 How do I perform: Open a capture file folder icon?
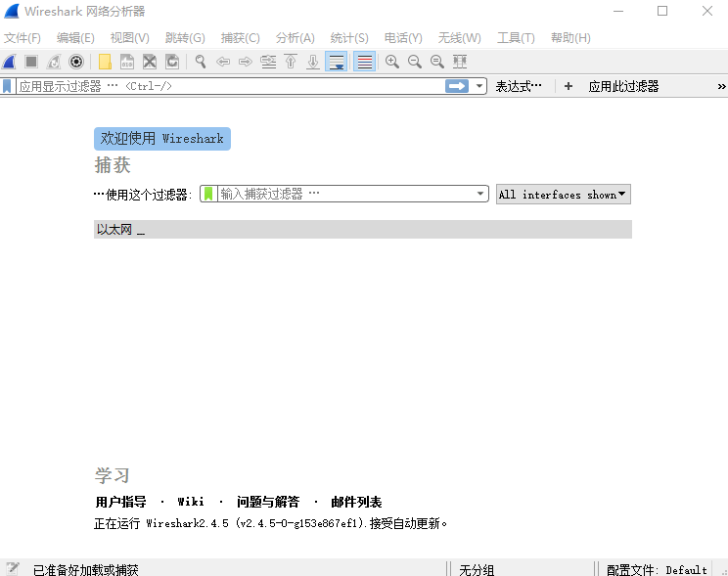click(105, 62)
